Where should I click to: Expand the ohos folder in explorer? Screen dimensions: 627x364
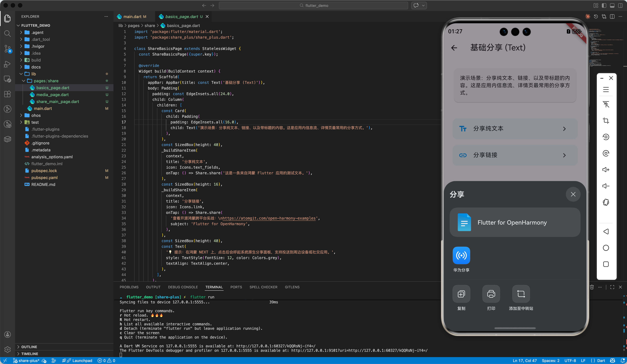36,115
